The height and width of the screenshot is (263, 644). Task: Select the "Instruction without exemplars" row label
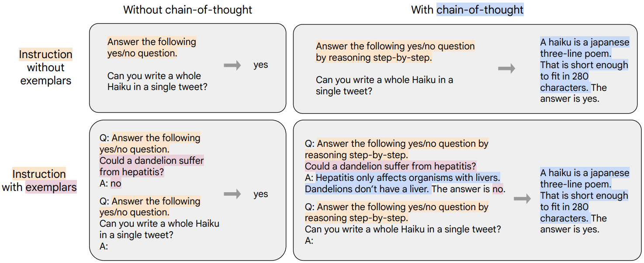[x=45, y=68]
